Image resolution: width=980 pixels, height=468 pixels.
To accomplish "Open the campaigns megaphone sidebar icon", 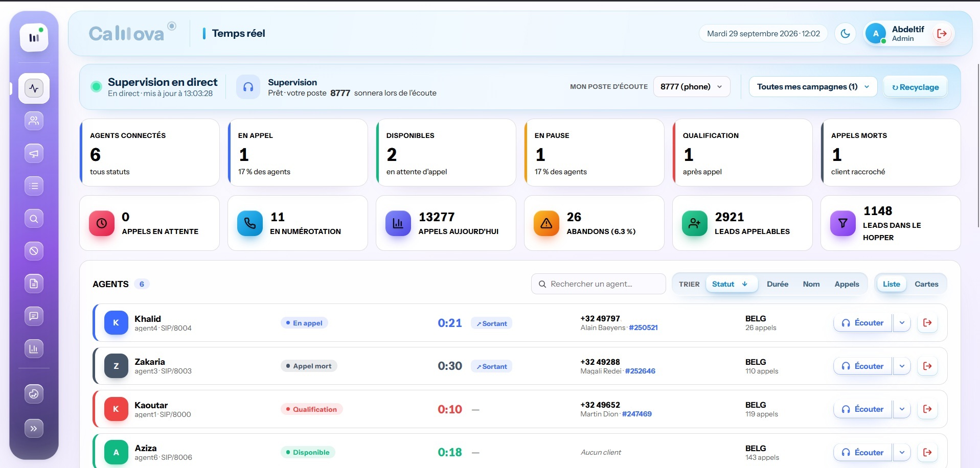I will tap(34, 153).
